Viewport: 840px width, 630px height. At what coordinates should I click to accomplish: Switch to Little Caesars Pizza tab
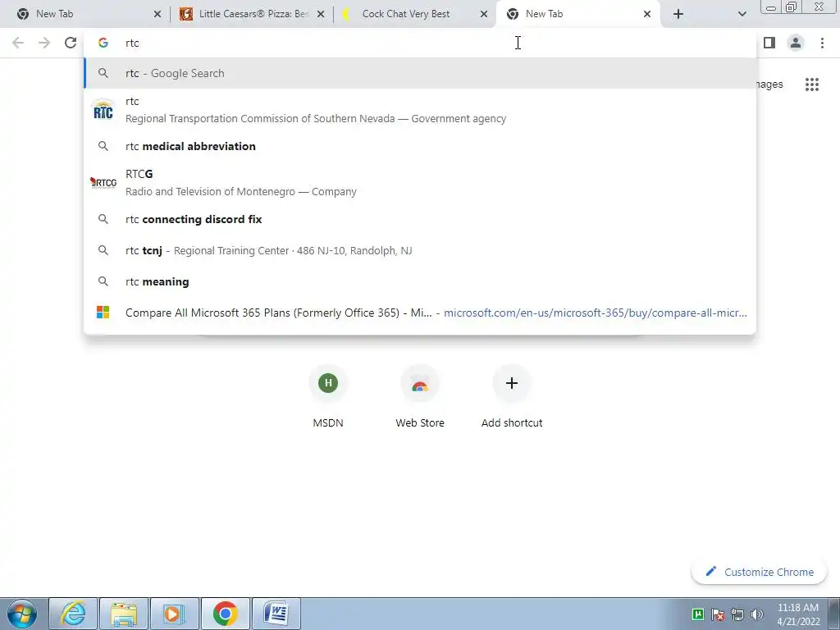(252, 14)
